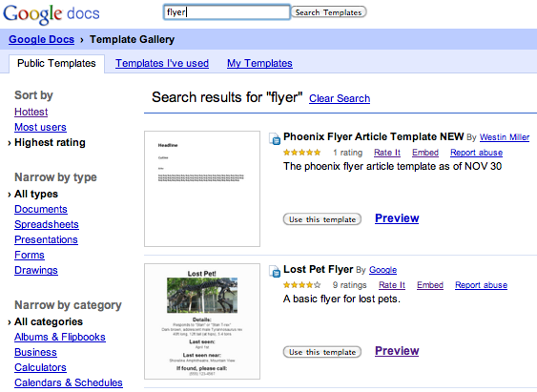
Task: Open the Phoenix Flyer template thumbnail
Action: [202, 189]
